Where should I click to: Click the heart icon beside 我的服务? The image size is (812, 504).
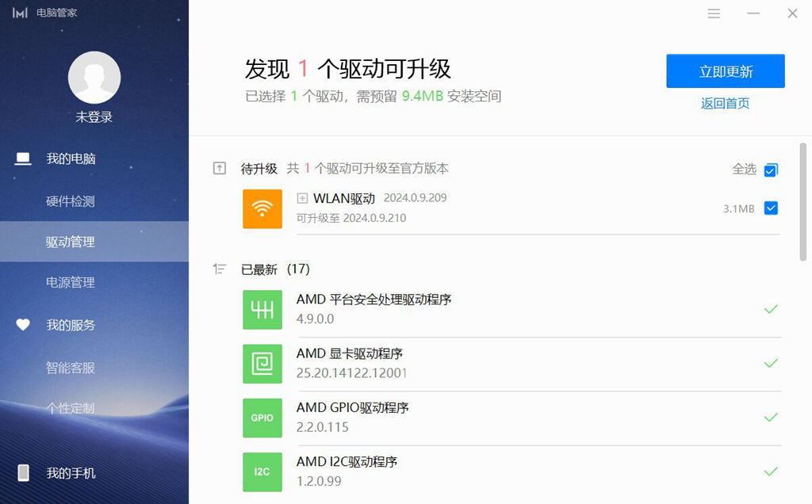[22, 325]
